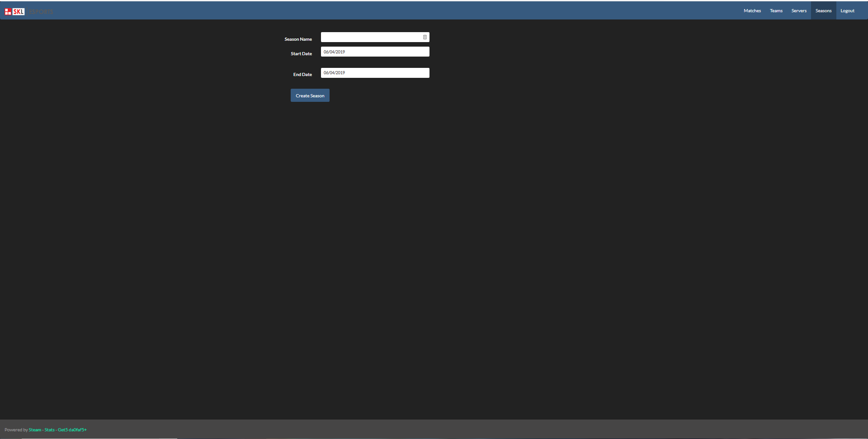This screenshot has height=439, width=868.
Task: Click Logout in the navbar
Action: pyautogui.click(x=847, y=10)
